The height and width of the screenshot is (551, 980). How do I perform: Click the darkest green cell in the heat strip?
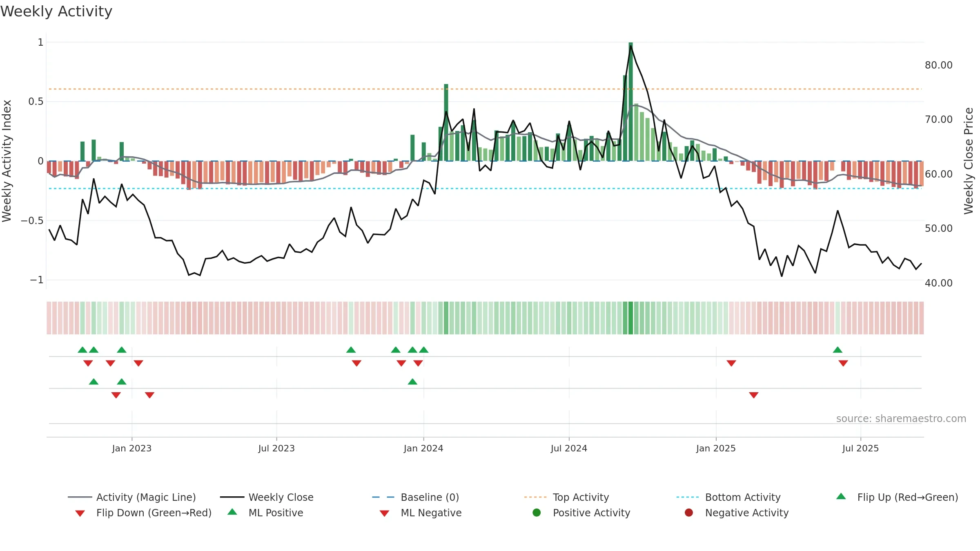tap(631, 318)
